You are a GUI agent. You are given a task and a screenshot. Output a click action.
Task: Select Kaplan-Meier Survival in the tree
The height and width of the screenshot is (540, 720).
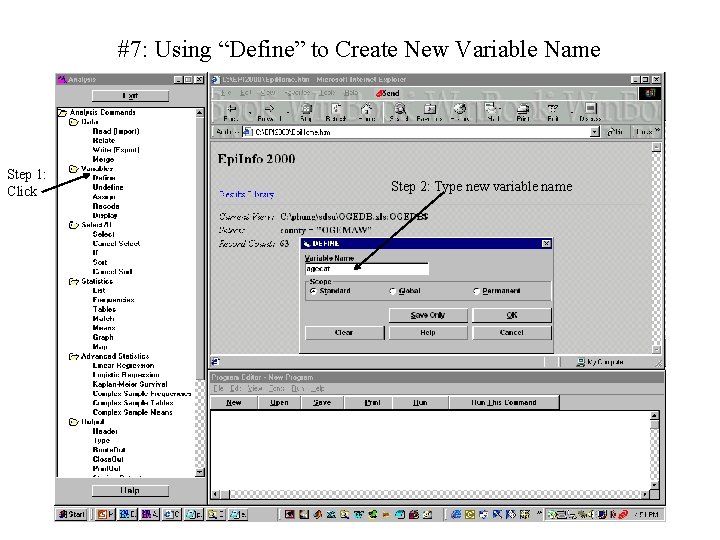click(x=130, y=384)
